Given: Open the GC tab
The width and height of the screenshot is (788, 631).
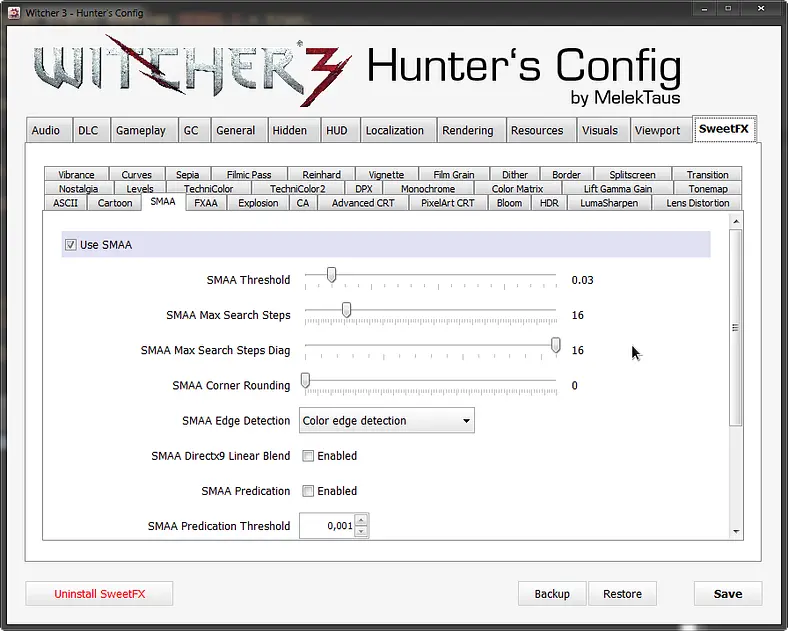Looking at the screenshot, I should (x=194, y=131).
